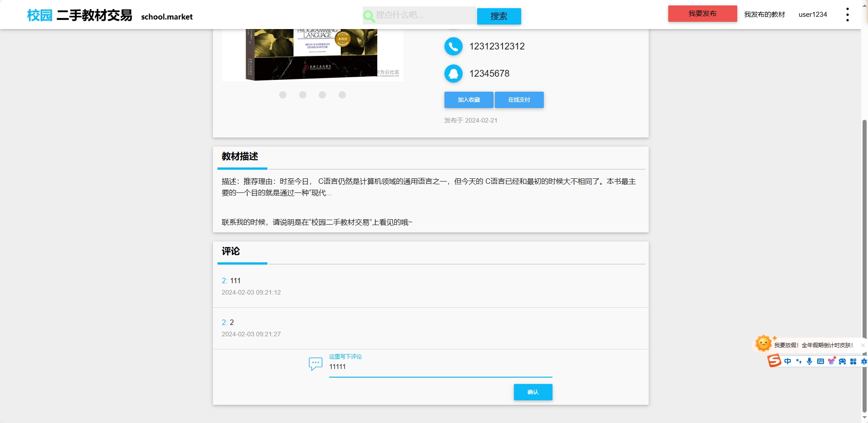The height and width of the screenshot is (423, 868).
Task: Toggle Chinese input mode 中 icon
Action: [x=788, y=361]
